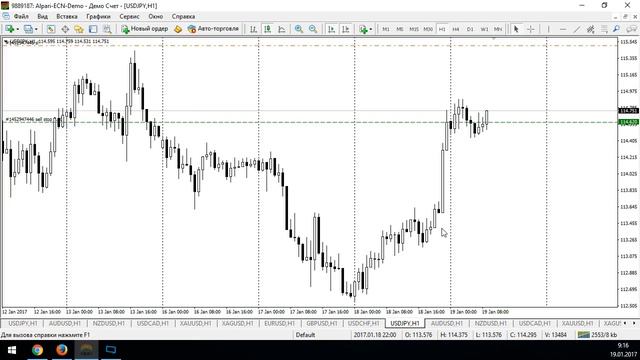
Task: Pick the Fibonacci retracement tool
Action: point(604,29)
